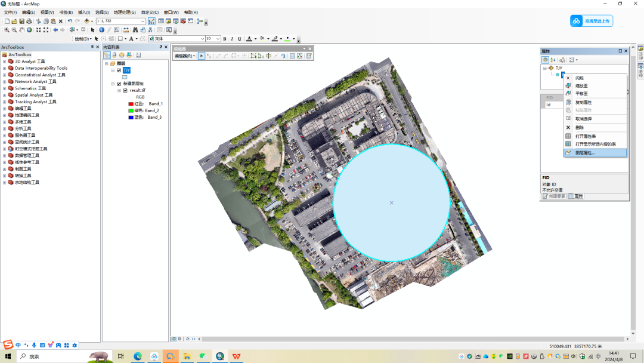644x363 pixels.
Task: Choose 图层属性... from context menu
Action: coord(595,153)
